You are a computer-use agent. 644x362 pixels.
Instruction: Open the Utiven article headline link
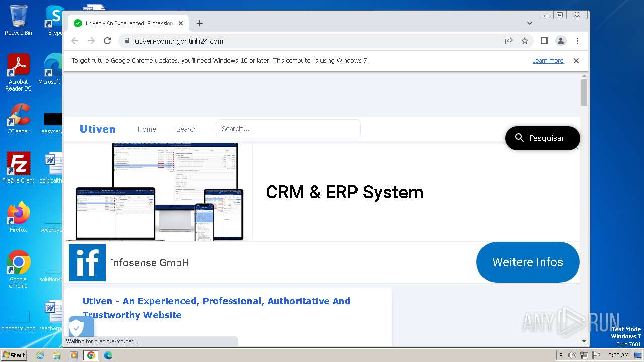[216, 308]
